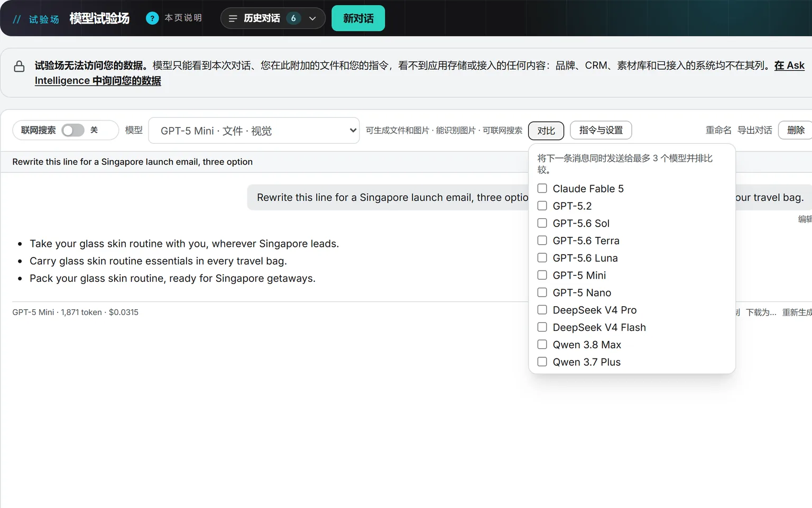
Task: Click the user message bubble
Action: pos(529,197)
